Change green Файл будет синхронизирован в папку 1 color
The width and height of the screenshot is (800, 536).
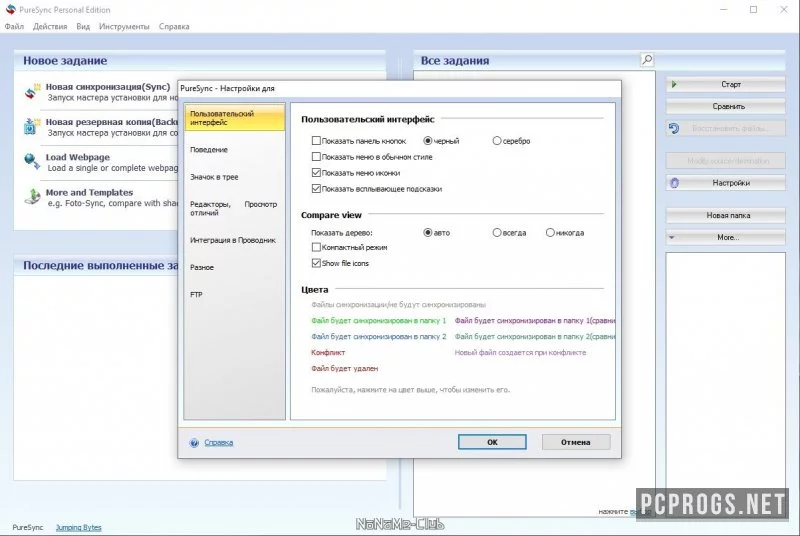(x=379, y=320)
